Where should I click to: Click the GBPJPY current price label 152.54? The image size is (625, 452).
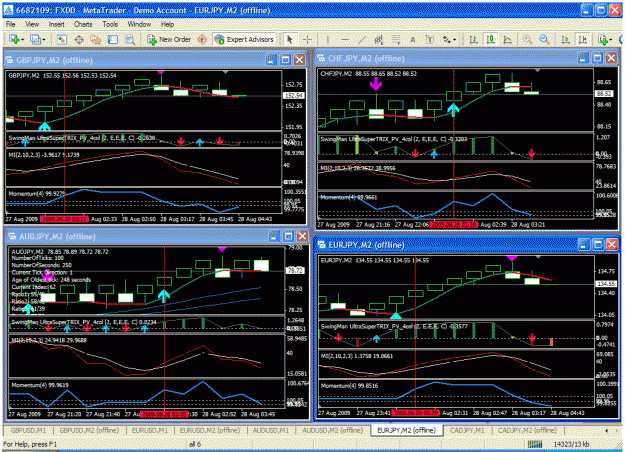tap(294, 96)
